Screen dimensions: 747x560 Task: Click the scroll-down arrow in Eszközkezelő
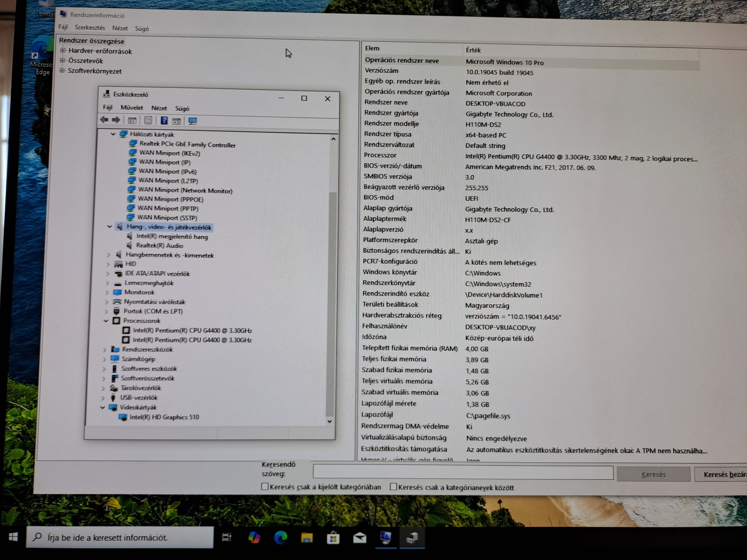330,421
